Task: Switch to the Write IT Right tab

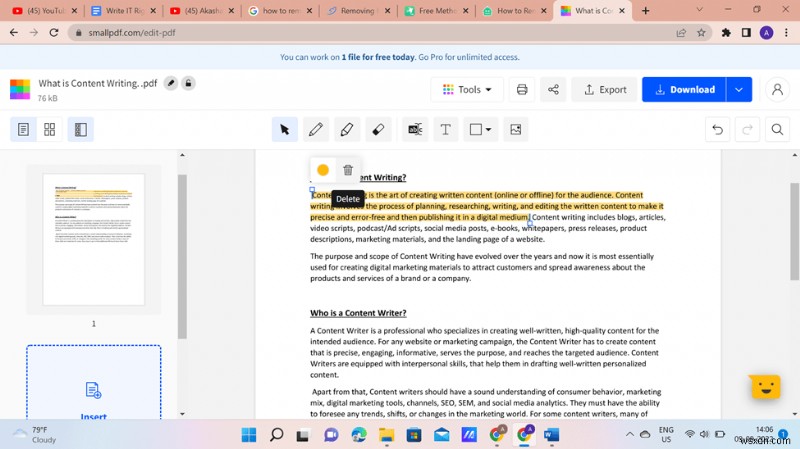Action: pyautogui.click(x=124, y=11)
